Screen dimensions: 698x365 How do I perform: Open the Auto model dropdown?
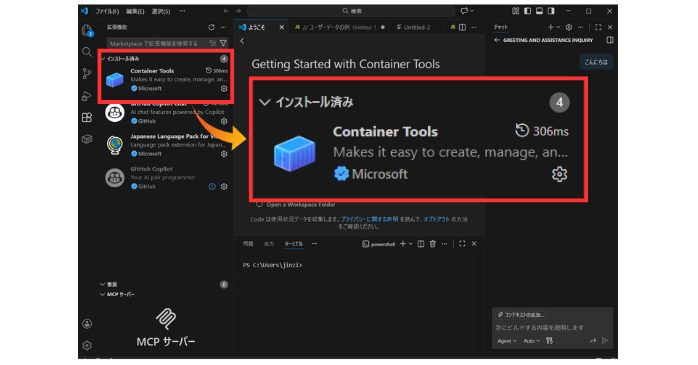[x=532, y=341]
